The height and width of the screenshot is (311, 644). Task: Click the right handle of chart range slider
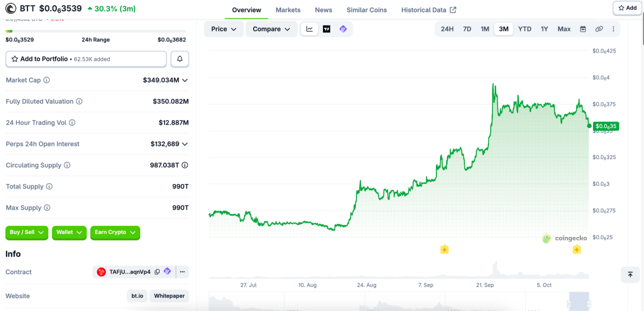(x=589, y=304)
